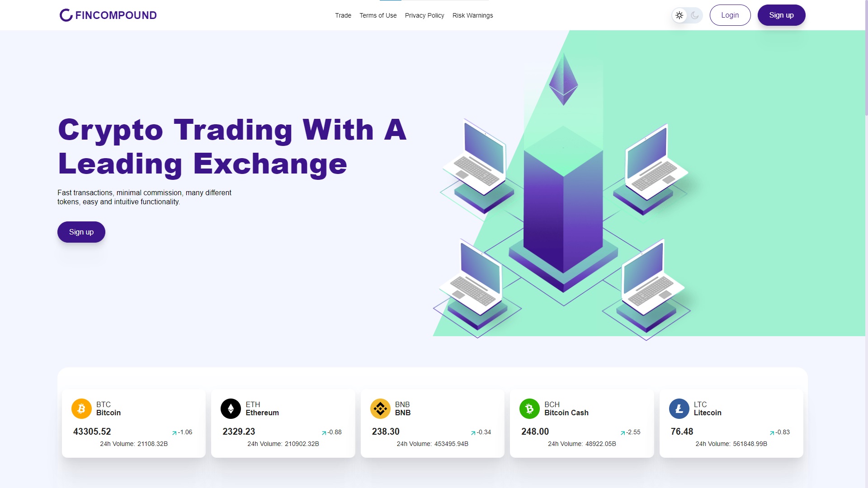The image size is (868, 488).
Task: Expand the ETH 24h volume section
Action: point(284,443)
